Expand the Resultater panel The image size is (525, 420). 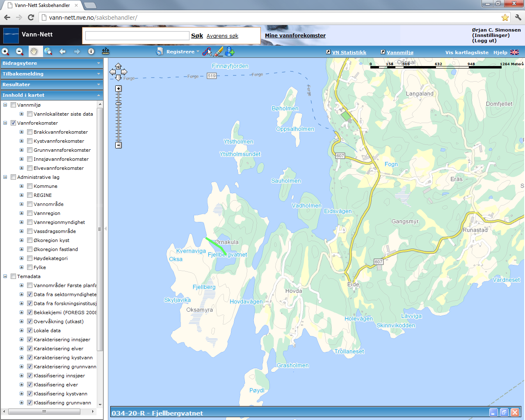click(52, 84)
